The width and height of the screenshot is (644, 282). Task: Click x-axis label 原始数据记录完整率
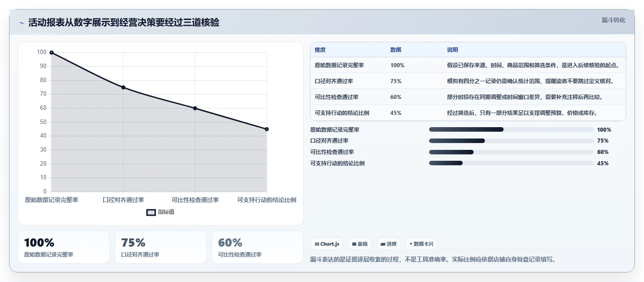click(51, 200)
